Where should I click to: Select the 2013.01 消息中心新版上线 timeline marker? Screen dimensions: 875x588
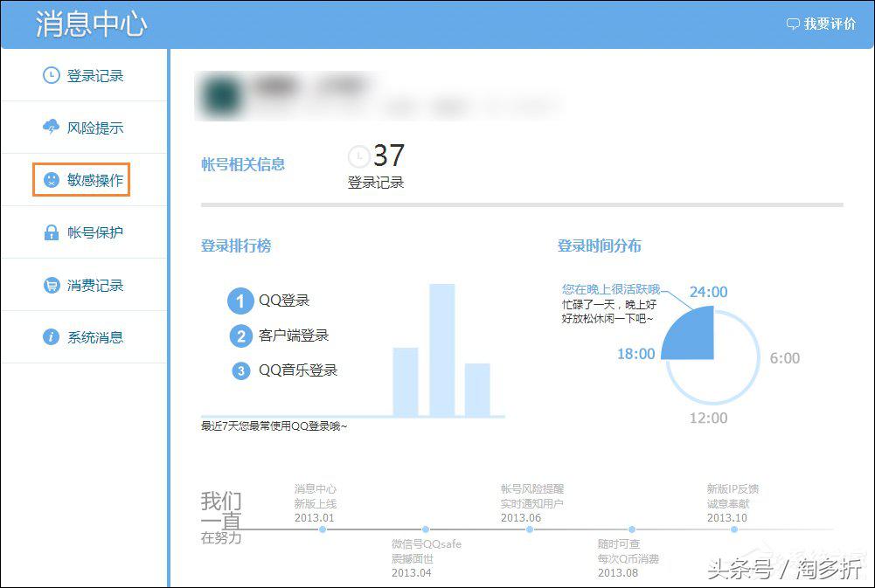point(323,529)
